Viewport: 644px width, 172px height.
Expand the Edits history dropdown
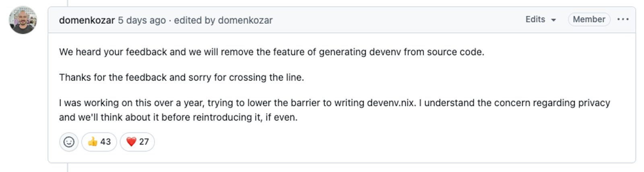coord(541,19)
